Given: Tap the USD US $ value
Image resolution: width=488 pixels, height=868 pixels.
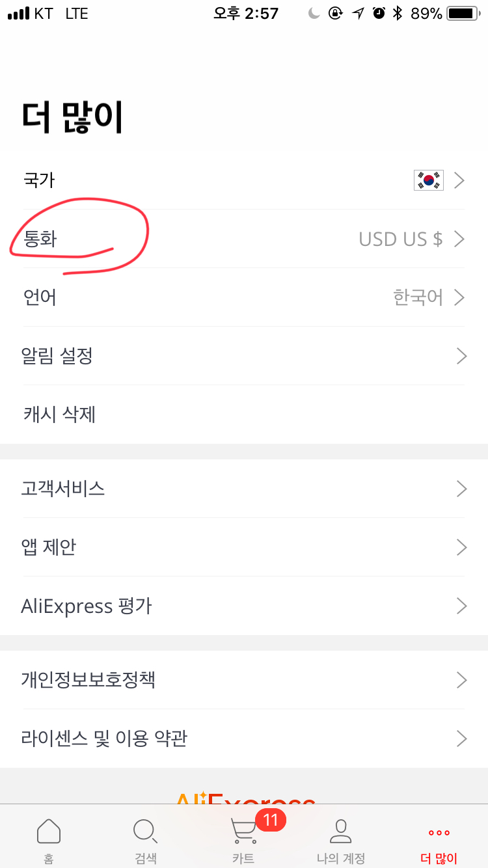Looking at the screenshot, I should pyautogui.click(x=400, y=239).
